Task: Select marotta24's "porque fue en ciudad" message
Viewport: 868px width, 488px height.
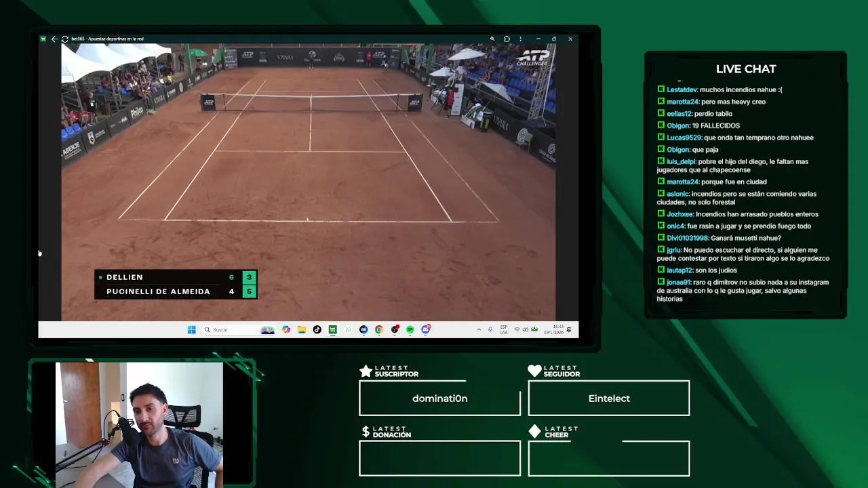Action: click(x=712, y=182)
